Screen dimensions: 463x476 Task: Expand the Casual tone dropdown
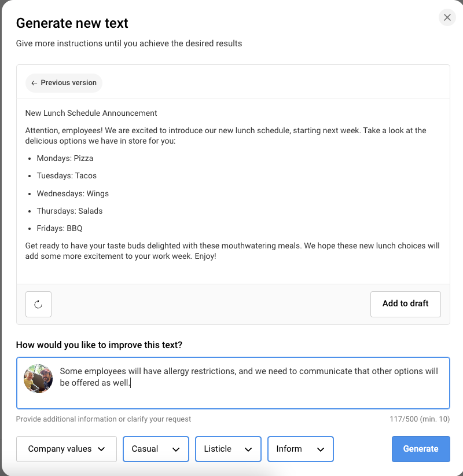click(156, 449)
